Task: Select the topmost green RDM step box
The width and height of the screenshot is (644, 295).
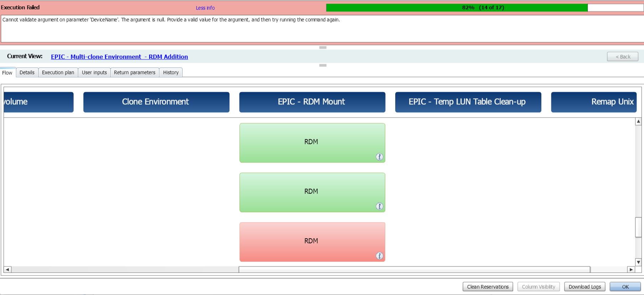Action: pyautogui.click(x=312, y=143)
